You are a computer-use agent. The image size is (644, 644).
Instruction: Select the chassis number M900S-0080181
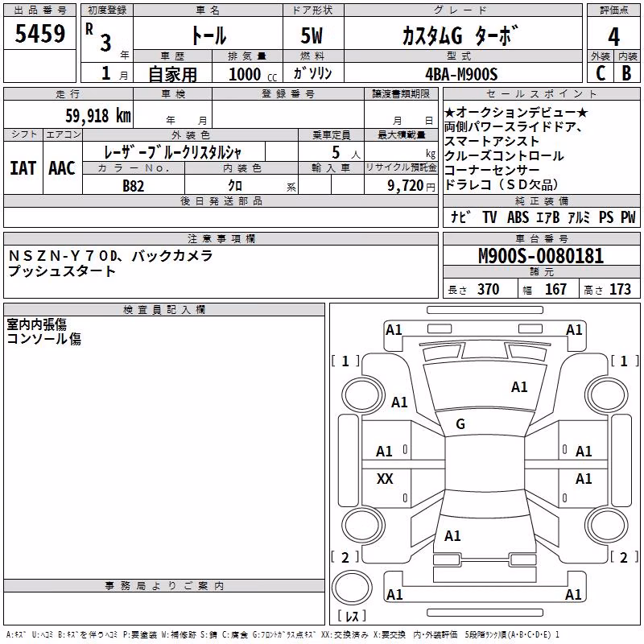tap(541, 256)
